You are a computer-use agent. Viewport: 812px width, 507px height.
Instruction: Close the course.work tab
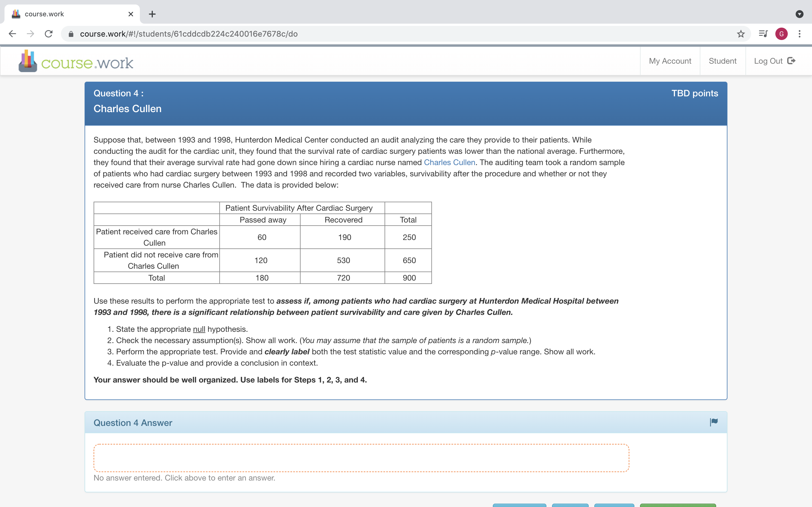131,14
